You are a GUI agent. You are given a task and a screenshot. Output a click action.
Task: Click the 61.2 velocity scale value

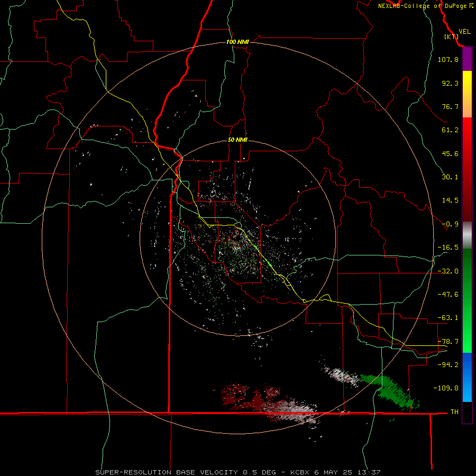point(450,130)
